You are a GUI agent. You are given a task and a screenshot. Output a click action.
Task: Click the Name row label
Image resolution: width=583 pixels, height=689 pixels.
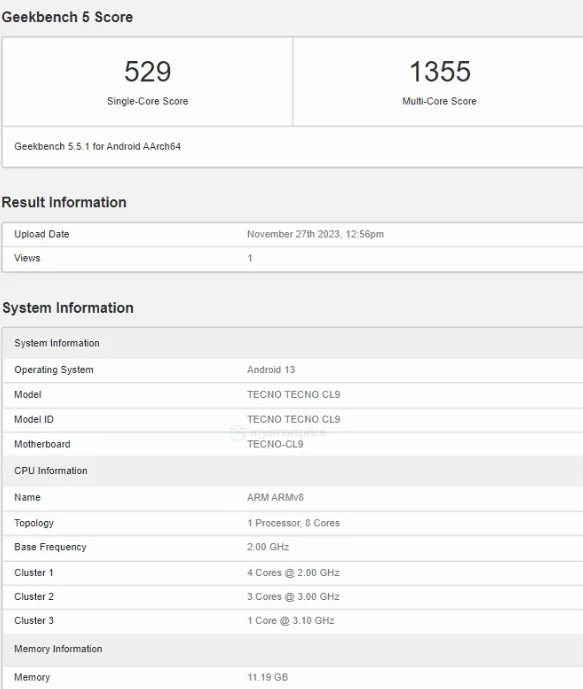[x=27, y=497]
